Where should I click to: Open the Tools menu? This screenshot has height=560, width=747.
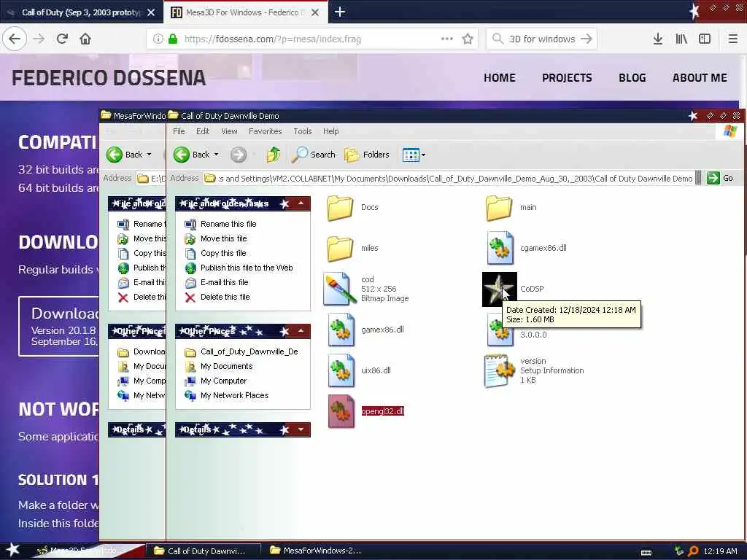pyautogui.click(x=303, y=131)
